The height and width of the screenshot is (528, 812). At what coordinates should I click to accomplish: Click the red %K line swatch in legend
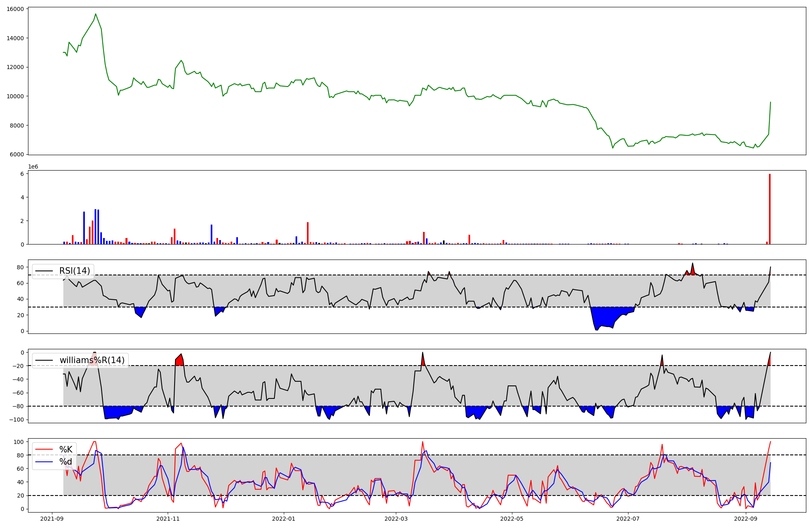coord(44,449)
